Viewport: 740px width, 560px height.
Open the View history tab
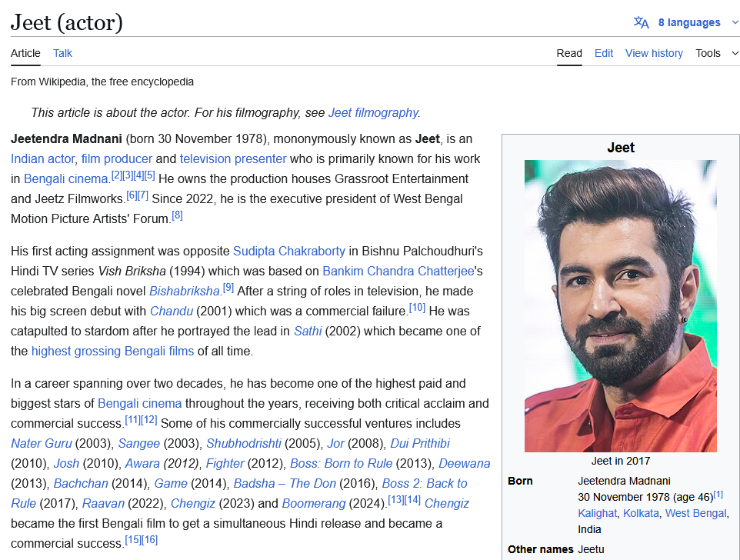click(654, 53)
